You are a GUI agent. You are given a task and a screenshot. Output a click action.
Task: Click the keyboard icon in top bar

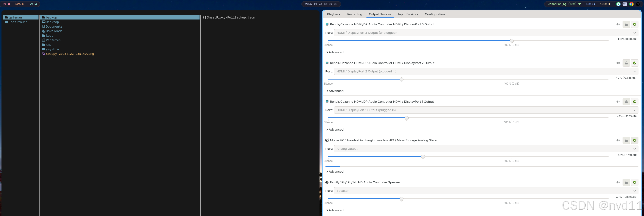point(625,4)
